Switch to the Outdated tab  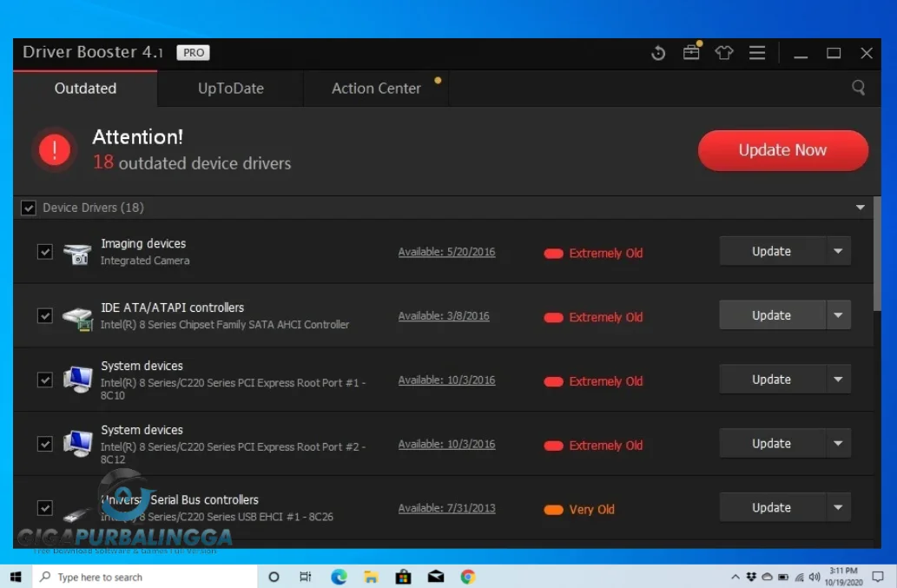pos(85,89)
